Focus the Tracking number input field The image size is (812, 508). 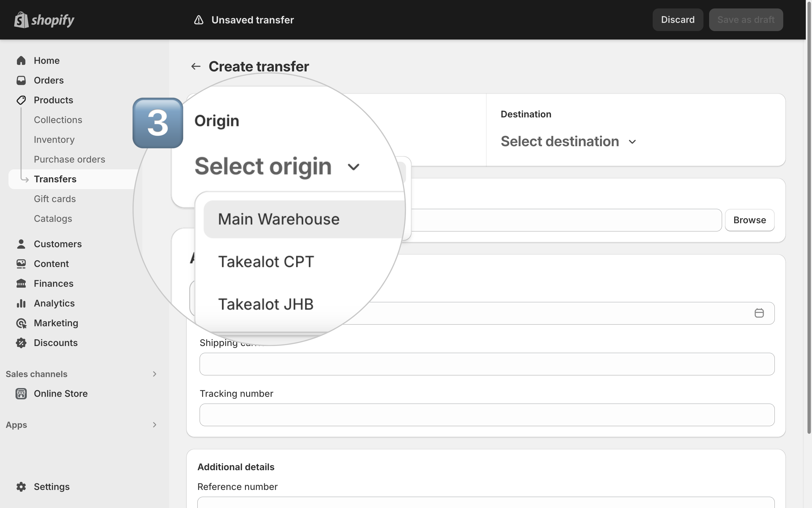tap(487, 415)
